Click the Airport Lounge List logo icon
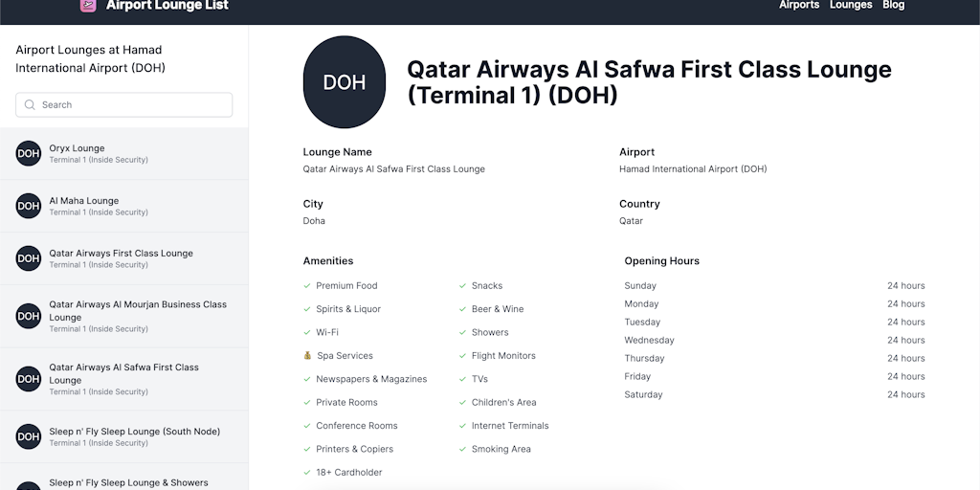Image resolution: width=980 pixels, height=490 pixels. [88, 6]
